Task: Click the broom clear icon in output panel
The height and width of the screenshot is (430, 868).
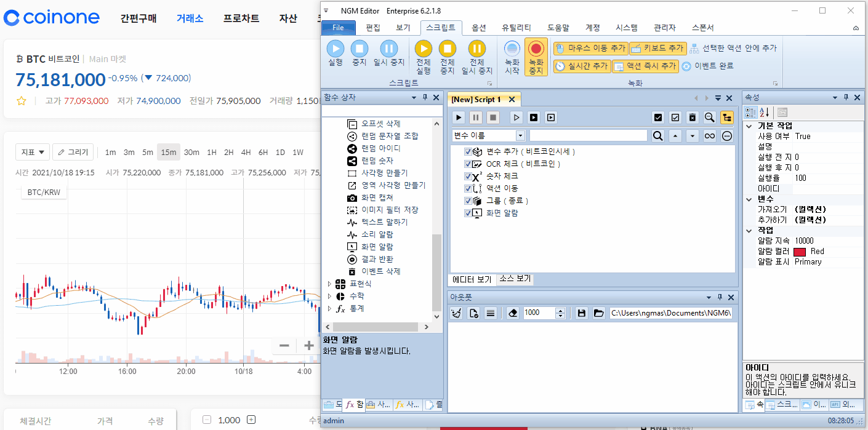Action: point(456,313)
